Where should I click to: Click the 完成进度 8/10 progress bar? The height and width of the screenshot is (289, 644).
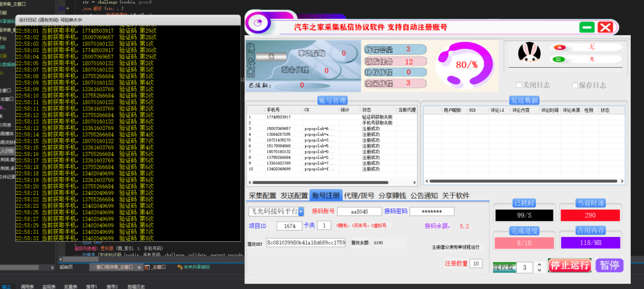pos(519,244)
